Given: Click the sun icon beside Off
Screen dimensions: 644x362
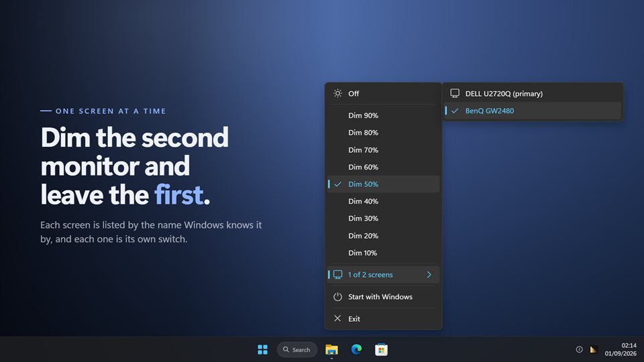Looking at the screenshot, I should [337, 94].
